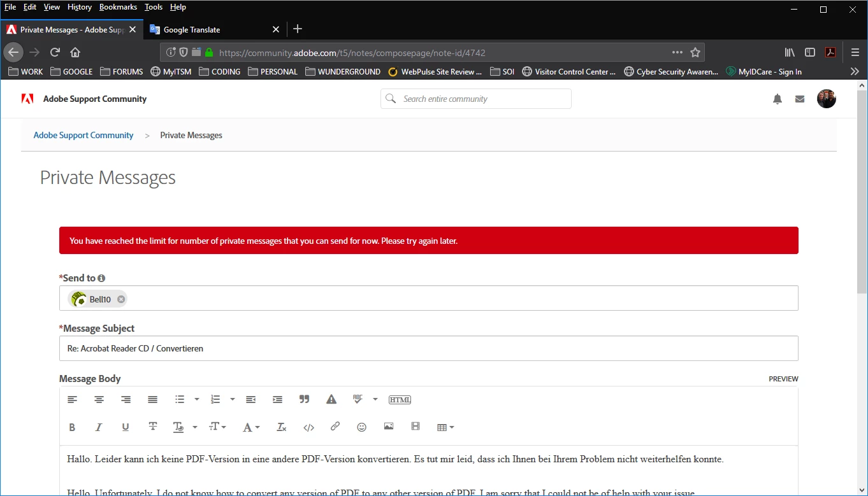Insert a hyperlink into message
The image size is (868, 496).
335,427
